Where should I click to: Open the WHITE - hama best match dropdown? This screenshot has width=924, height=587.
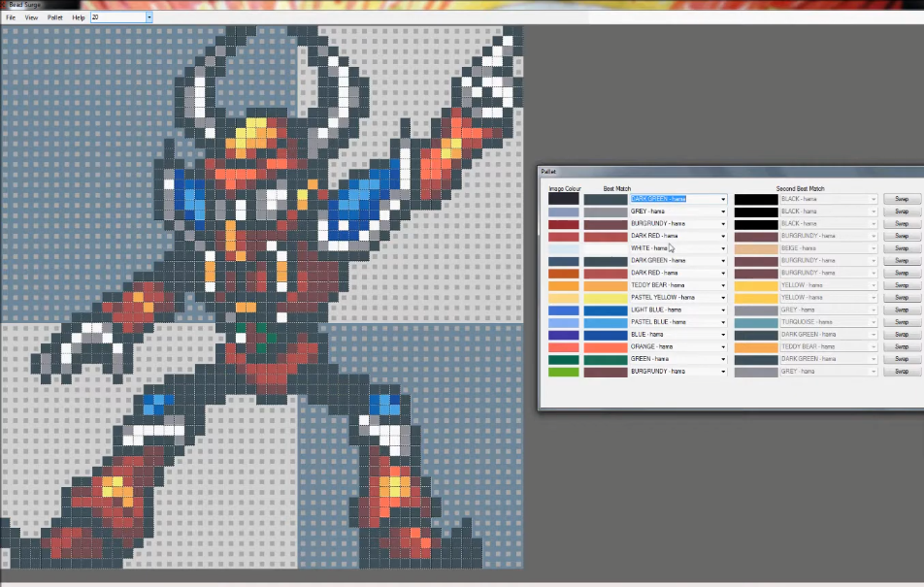point(723,248)
